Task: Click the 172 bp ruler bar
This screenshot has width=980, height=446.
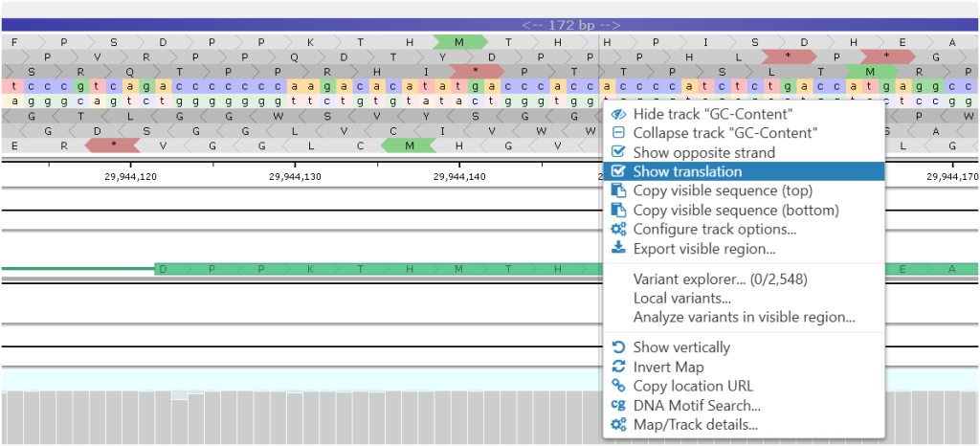Action: click(490, 25)
